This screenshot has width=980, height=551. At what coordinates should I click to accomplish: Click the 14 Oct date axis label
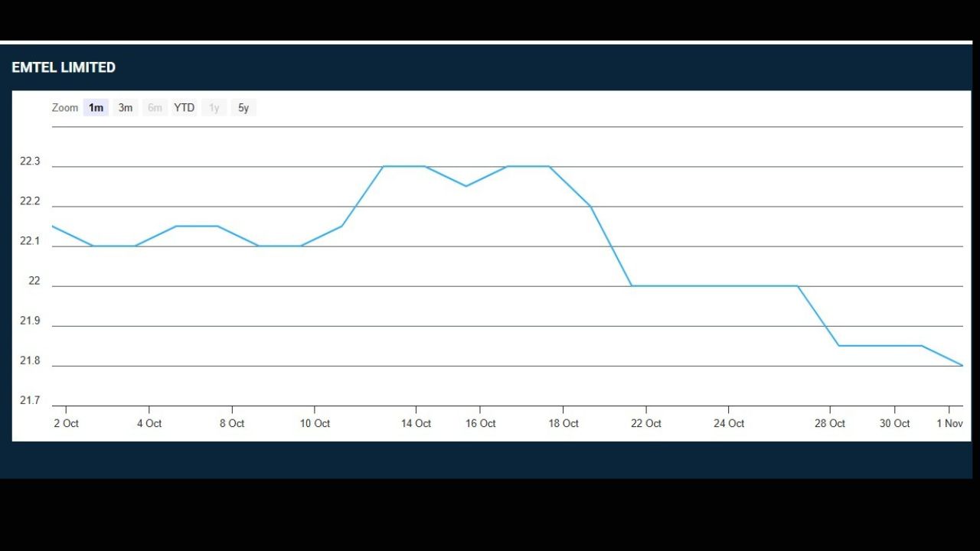[416, 423]
